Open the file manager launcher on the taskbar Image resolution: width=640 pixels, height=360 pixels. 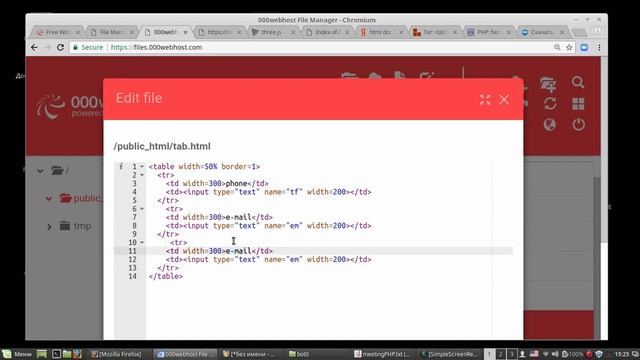click(67, 354)
